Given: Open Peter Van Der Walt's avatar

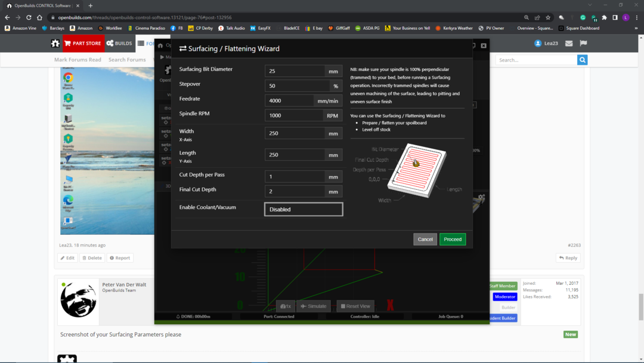Looking at the screenshot, I should pyautogui.click(x=78, y=299).
